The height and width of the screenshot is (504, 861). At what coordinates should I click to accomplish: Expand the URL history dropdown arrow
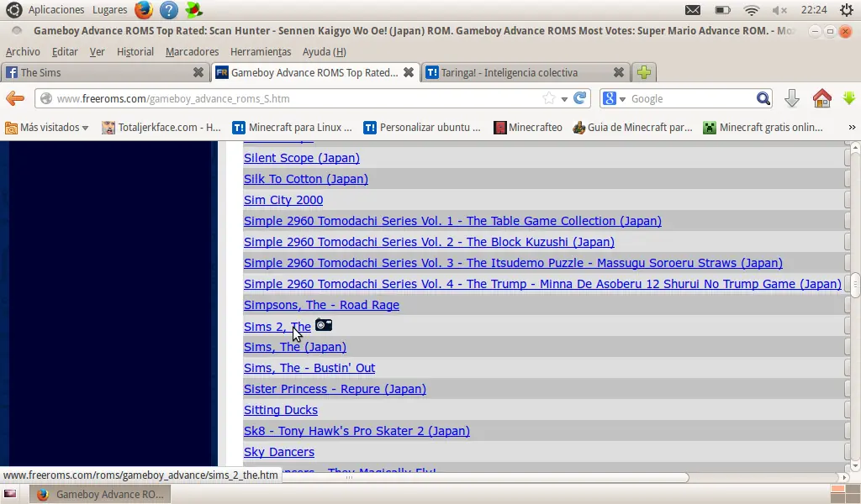[564, 99]
